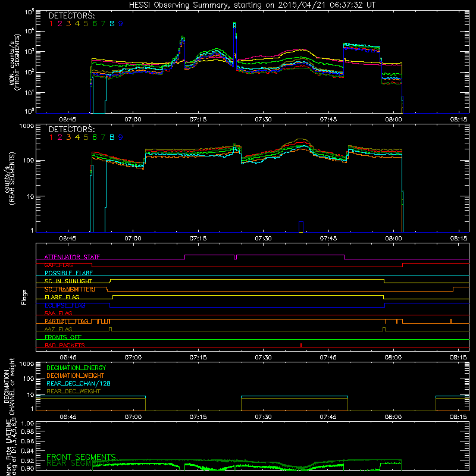476x476 pixels.
Task: Click the SC_IN_SUNLIGHT flag label
Action: click(x=68, y=281)
